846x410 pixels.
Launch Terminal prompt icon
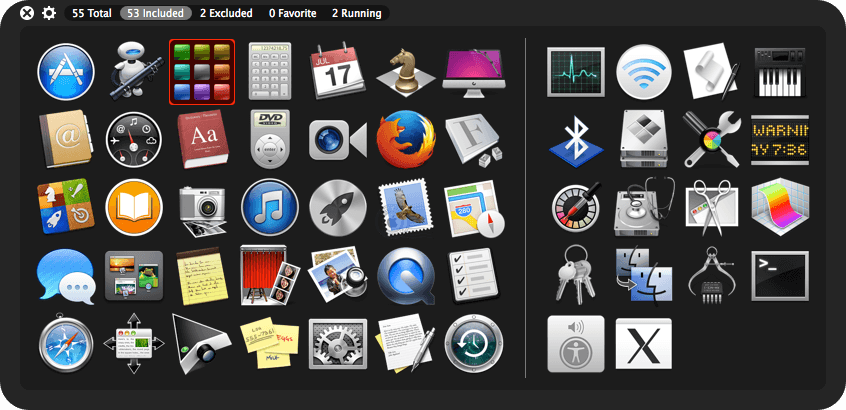click(x=780, y=276)
